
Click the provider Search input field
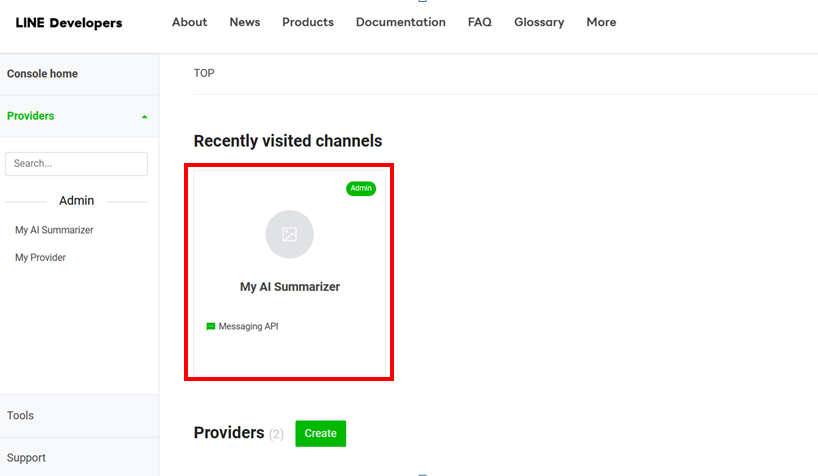point(76,164)
